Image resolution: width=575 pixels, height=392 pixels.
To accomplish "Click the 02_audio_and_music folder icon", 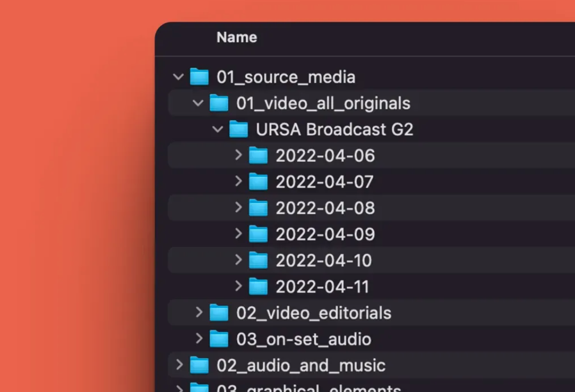I will click(x=199, y=366).
